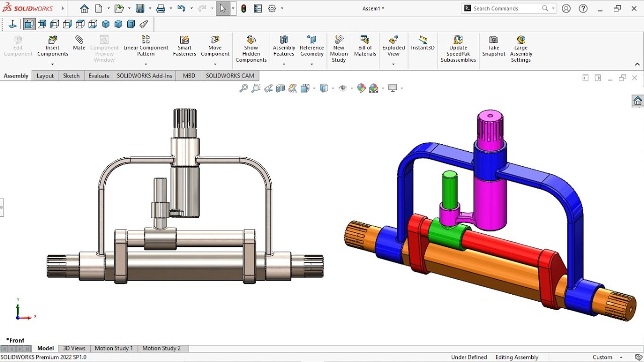This screenshot has width=644, height=362.
Task: Expand Move Component dropdown arrow
Action: click(x=215, y=64)
